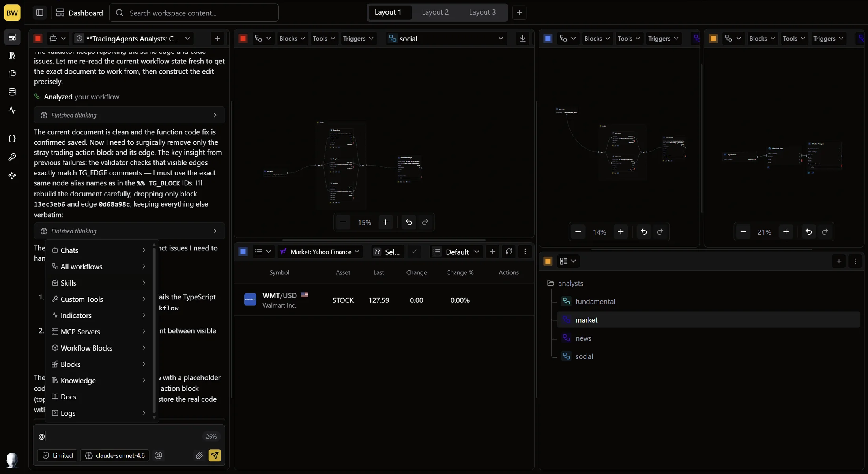The width and height of the screenshot is (868, 474).
Task: Open Triggers dropdown in social workflow panel
Action: click(358, 38)
